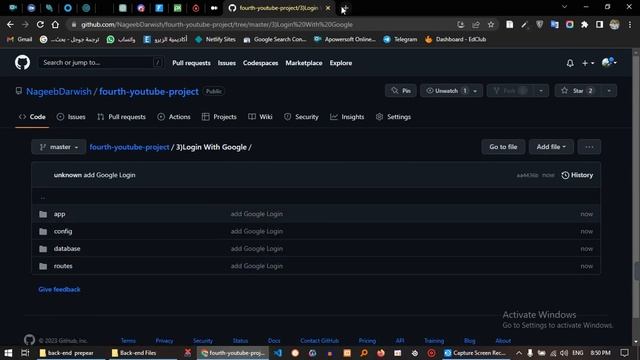Open Marketplace link
The width and height of the screenshot is (640, 360).
coord(304,63)
